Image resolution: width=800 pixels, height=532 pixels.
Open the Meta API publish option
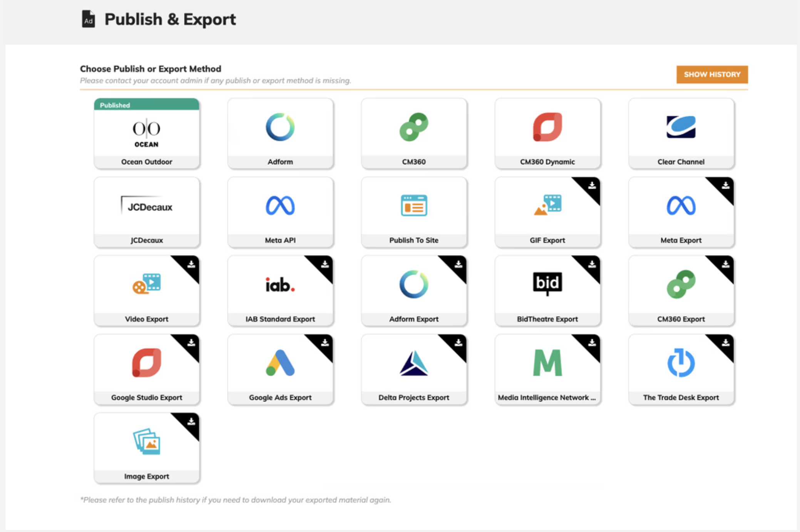pos(280,212)
